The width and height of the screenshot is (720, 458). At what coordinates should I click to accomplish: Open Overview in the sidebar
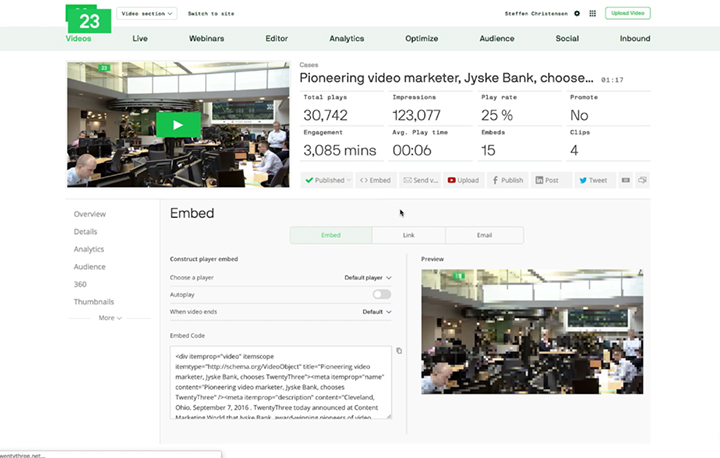coord(90,214)
